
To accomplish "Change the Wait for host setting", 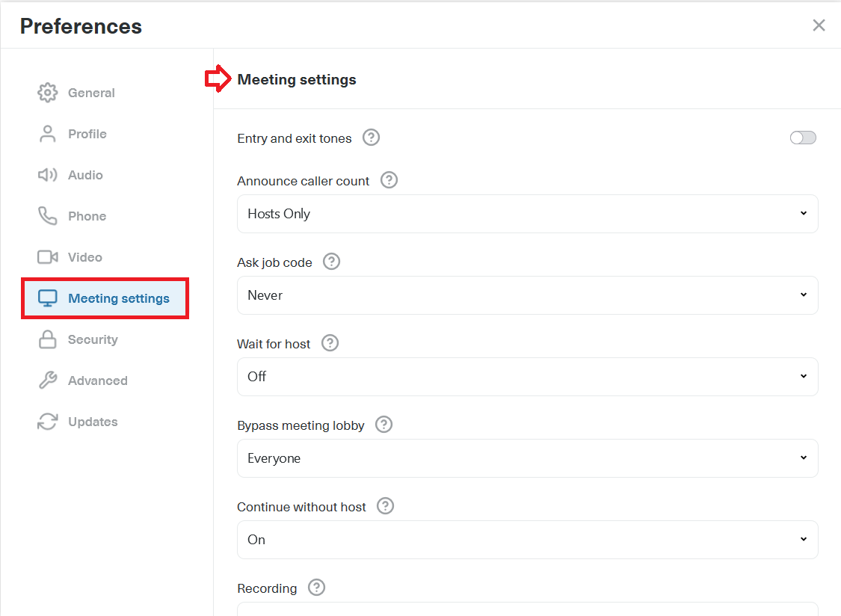I will tap(527, 377).
